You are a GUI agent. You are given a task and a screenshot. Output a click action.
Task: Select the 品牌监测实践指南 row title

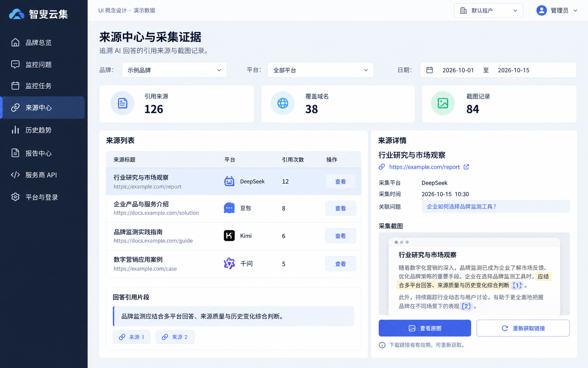(138, 232)
